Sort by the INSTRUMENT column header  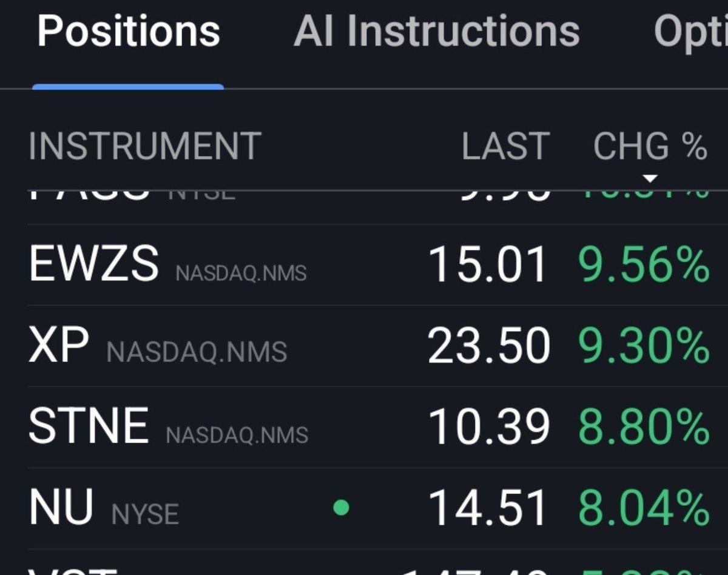tap(145, 146)
